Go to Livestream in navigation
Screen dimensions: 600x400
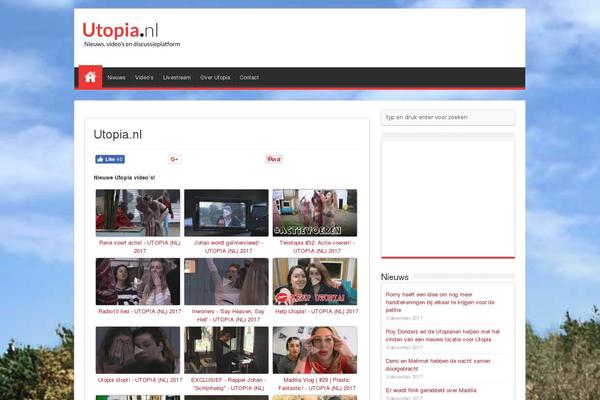177,77
